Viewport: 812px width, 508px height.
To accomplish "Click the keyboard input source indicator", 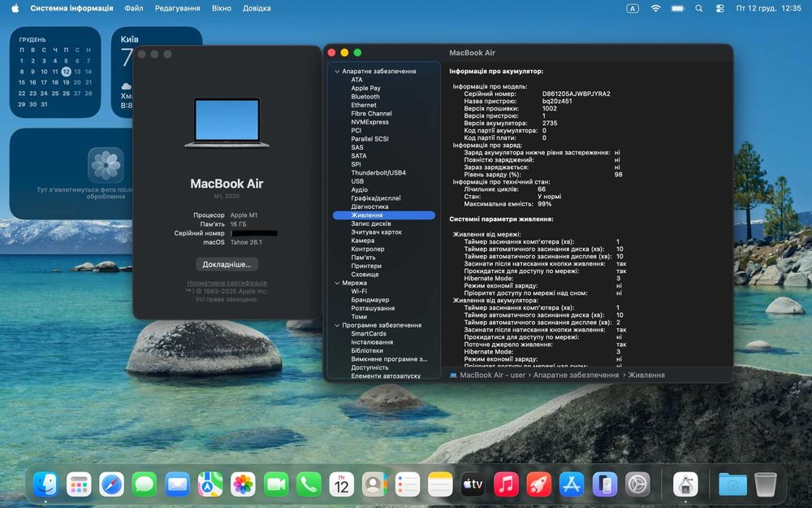I will 633,8.
